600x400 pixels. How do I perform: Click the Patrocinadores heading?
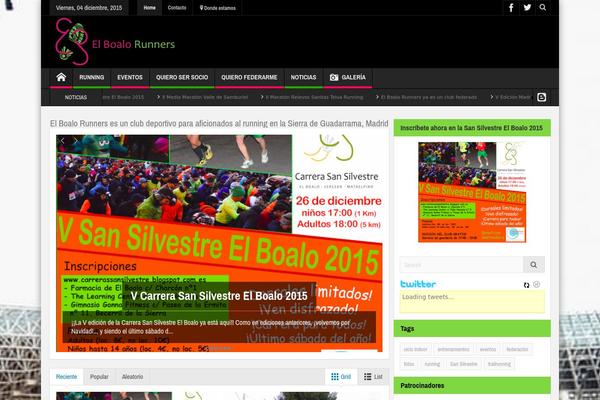(422, 385)
